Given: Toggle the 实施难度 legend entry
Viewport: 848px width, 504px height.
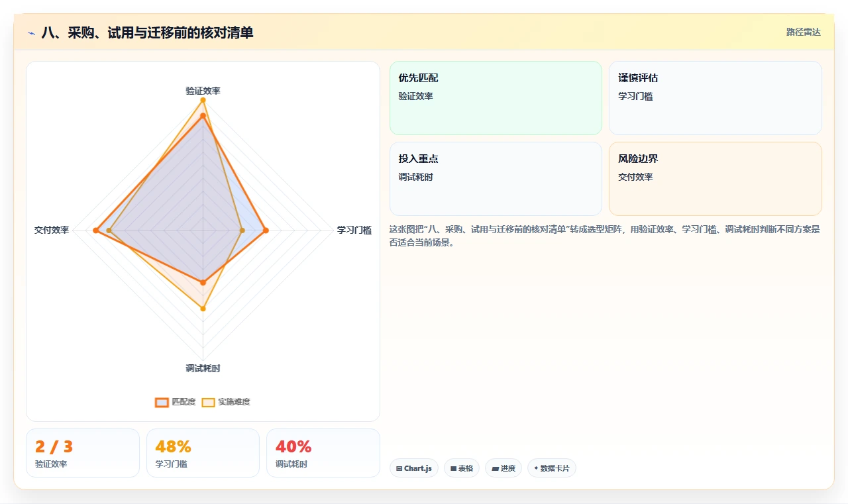Looking at the screenshot, I should click(226, 402).
